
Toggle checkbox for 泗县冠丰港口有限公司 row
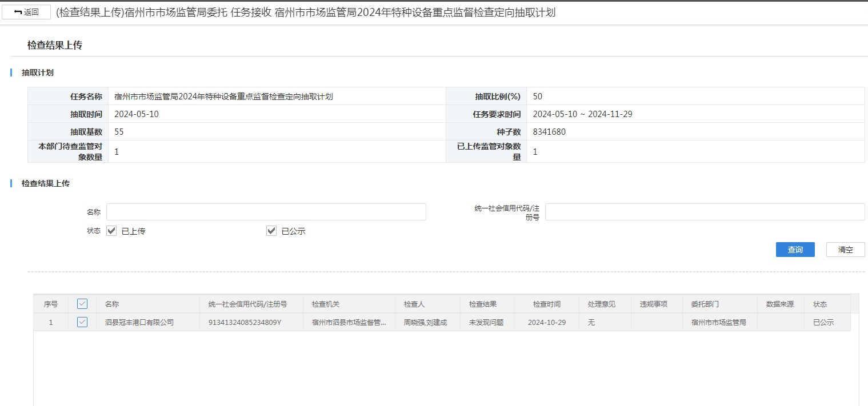pyautogui.click(x=82, y=323)
